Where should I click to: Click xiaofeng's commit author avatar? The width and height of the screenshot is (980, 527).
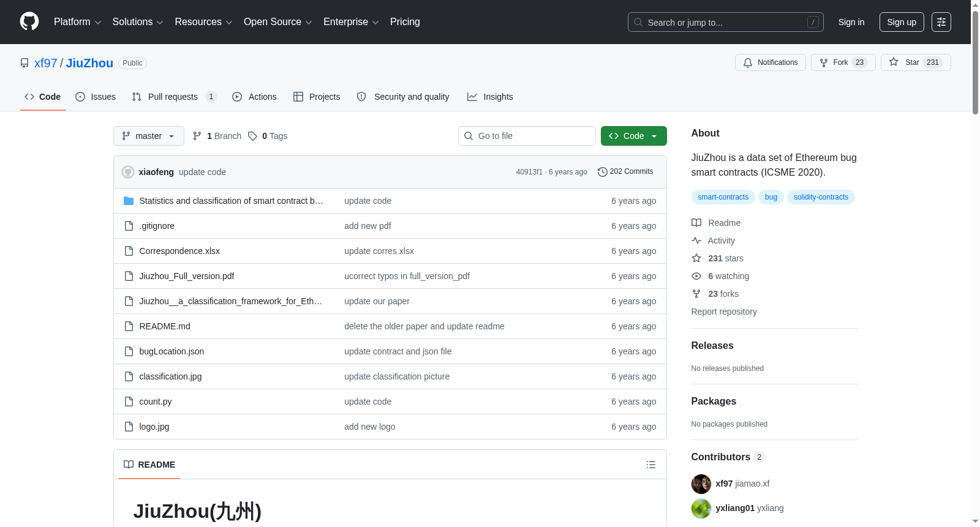(x=128, y=172)
